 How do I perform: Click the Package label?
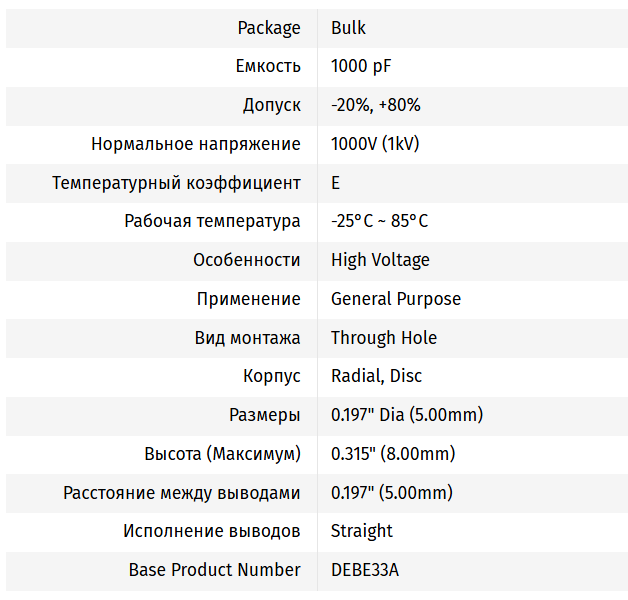[x=268, y=28]
